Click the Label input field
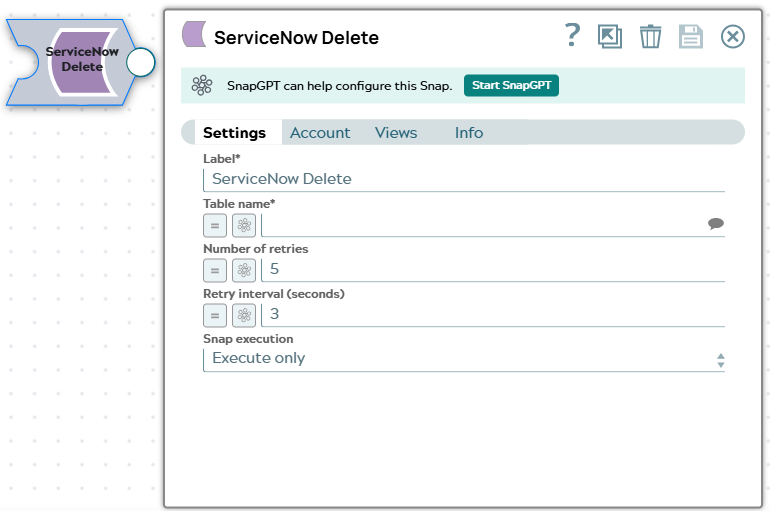 [x=464, y=180]
